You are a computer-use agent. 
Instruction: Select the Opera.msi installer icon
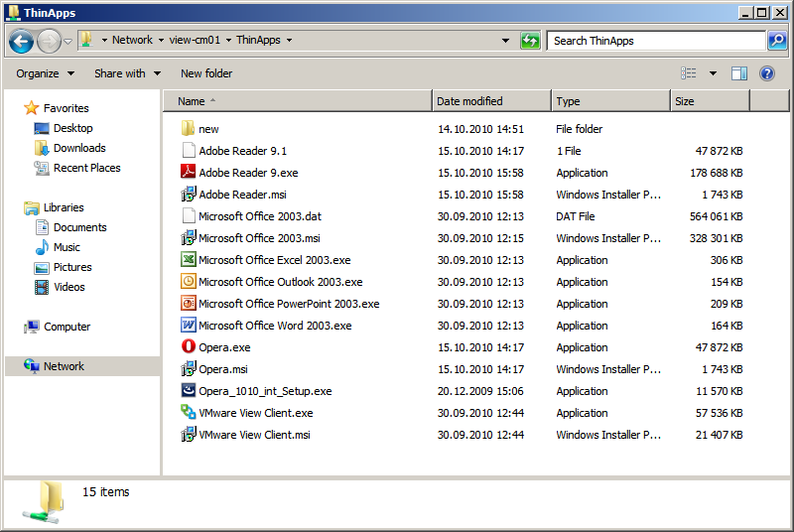188,368
